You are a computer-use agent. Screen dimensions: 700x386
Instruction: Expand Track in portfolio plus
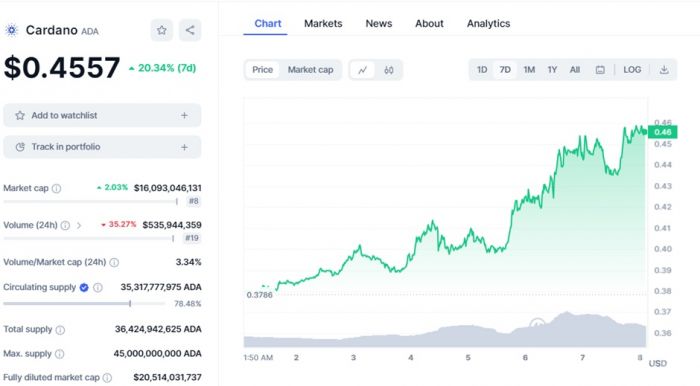184,147
